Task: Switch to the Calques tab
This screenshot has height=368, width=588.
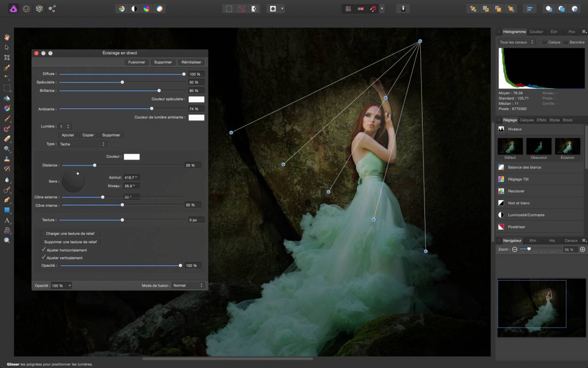Action: pos(526,120)
